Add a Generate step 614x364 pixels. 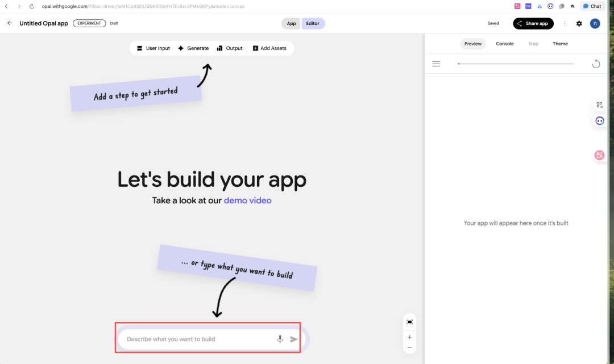point(193,48)
